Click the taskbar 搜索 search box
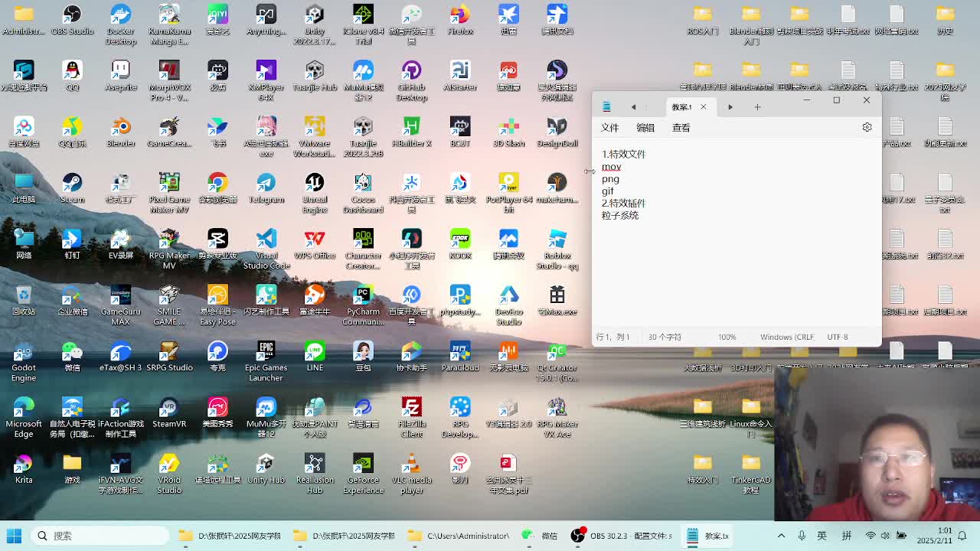 pyautogui.click(x=100, y=536)
